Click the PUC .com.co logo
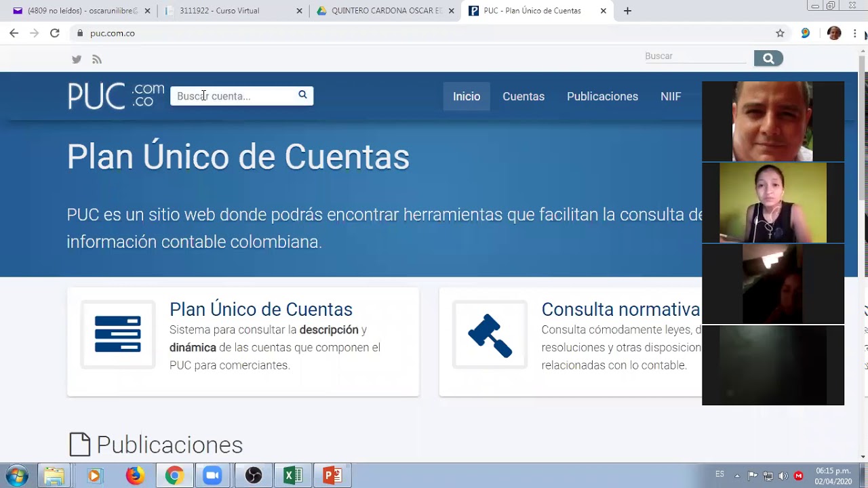868x488 pixels. [x=116, y=96]
